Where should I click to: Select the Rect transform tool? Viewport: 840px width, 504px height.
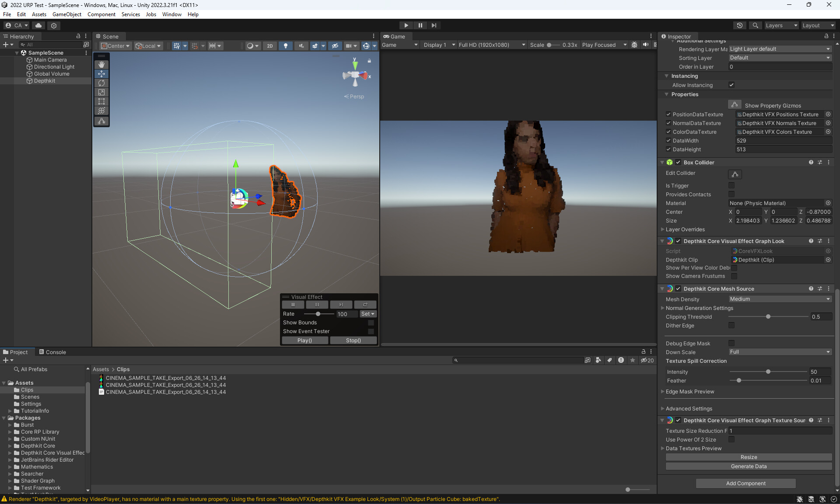(101, 101)
